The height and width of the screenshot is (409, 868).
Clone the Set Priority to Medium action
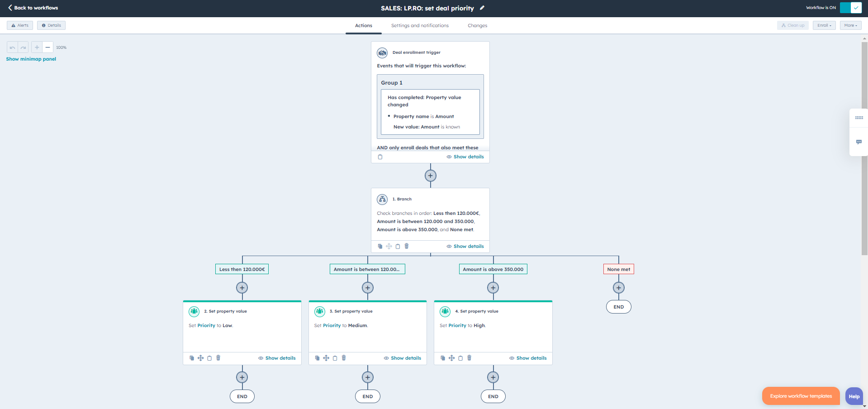coord(317,358)
